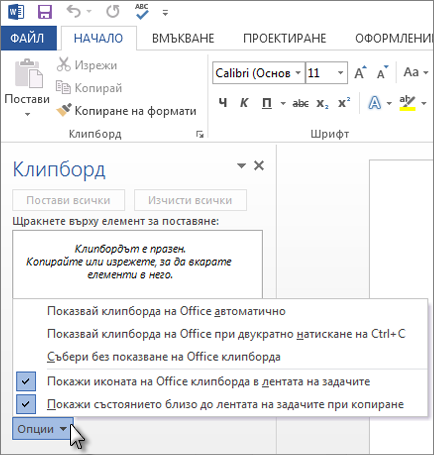Increase font size with the large A
Image resolution: width=434 pixels, height=455 pixels.
[360, 72]
